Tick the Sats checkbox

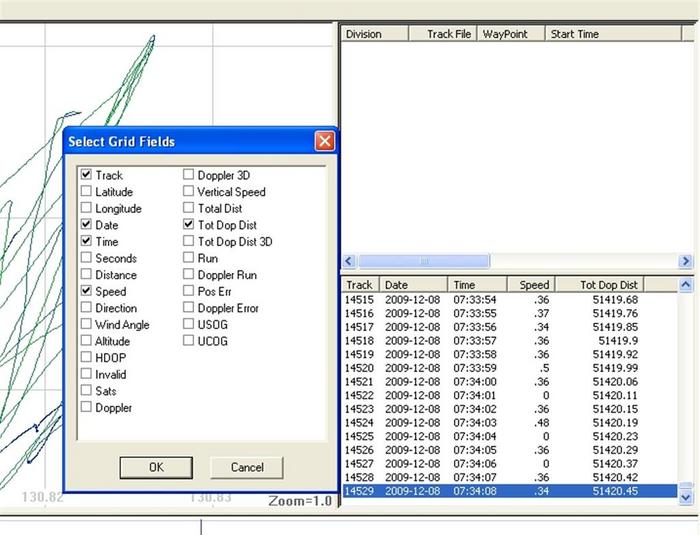click(87, 391)
